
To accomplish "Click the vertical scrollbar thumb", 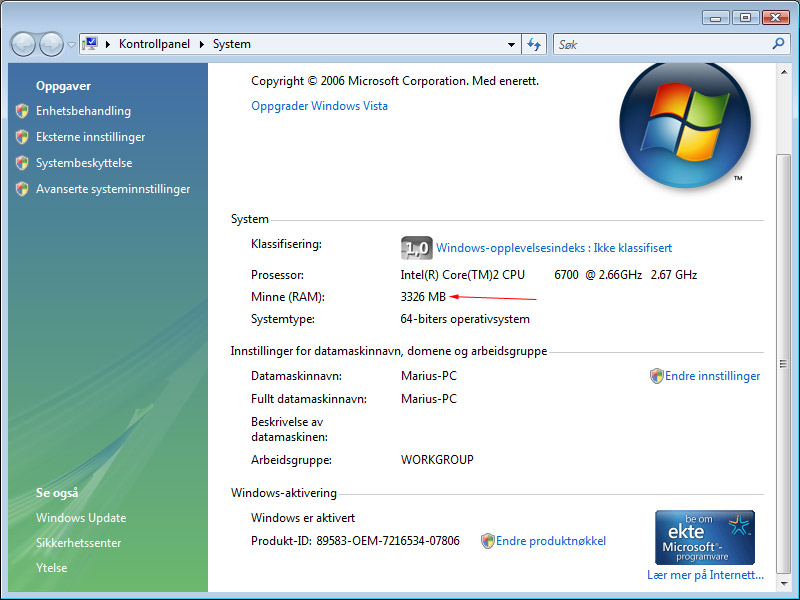I will 784,363.
